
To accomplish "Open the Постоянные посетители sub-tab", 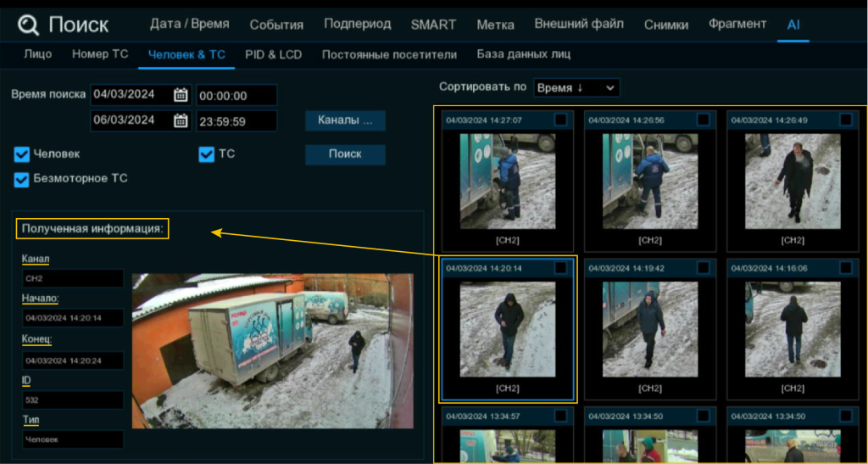I will (x=389, y=55).
